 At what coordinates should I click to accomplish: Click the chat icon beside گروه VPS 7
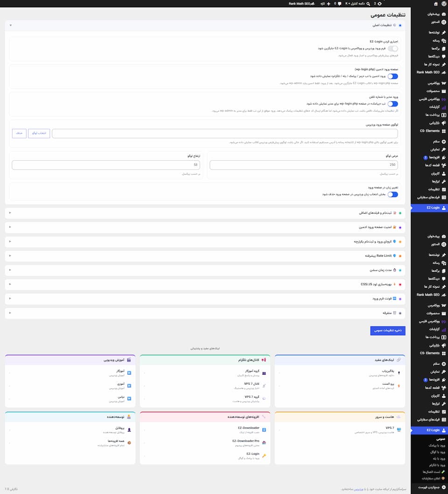pos(264,399)
